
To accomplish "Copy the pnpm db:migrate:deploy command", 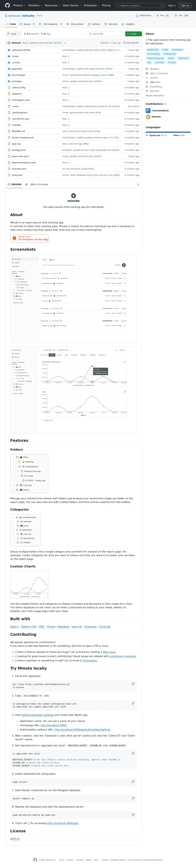I will [x=133, y=814].
